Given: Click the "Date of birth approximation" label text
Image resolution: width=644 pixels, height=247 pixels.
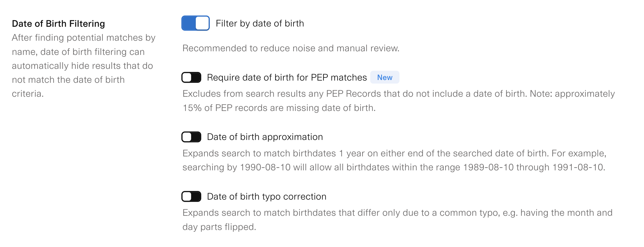Looking at the screenshot, I should coord(265,137).
